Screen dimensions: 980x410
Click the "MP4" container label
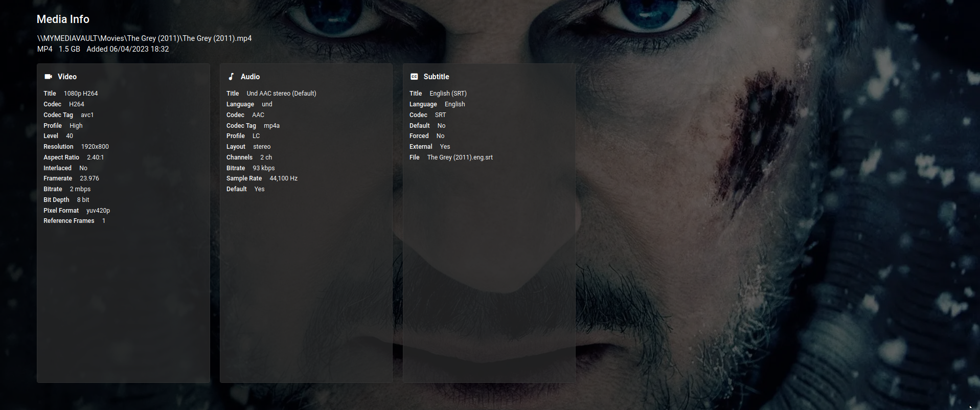(x=45, y=49)
